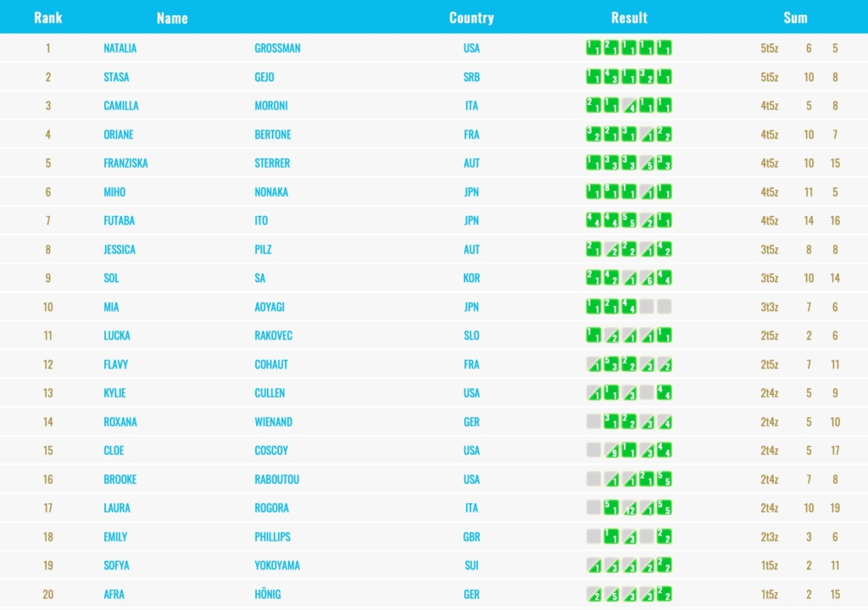This screenshot has height=610, width=868.
Task: Click NONAKA surname
Action: (x=271, y=192)
